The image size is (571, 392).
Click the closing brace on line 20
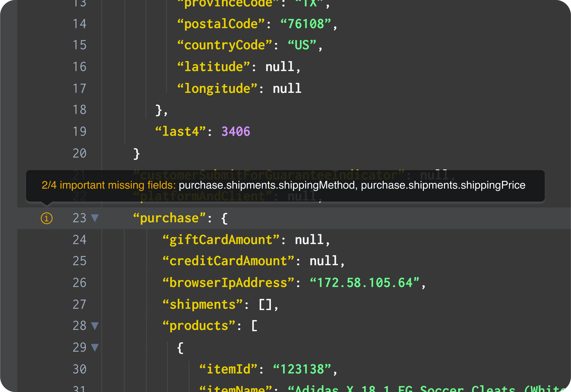pos(136,154)
